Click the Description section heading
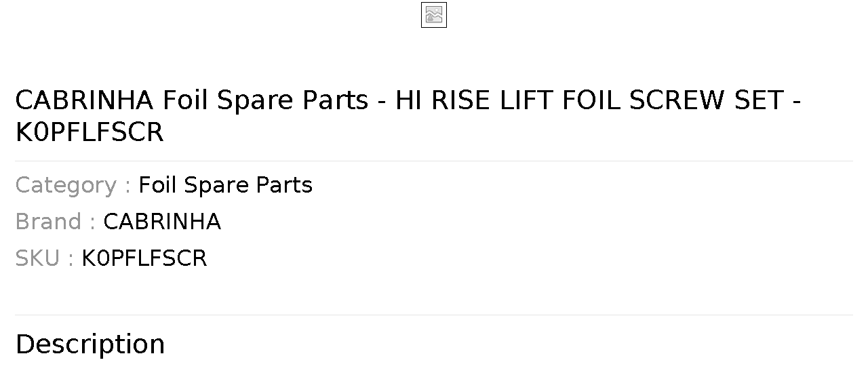The width and height of the screenshot is (868, 375). tap(90, 344)
